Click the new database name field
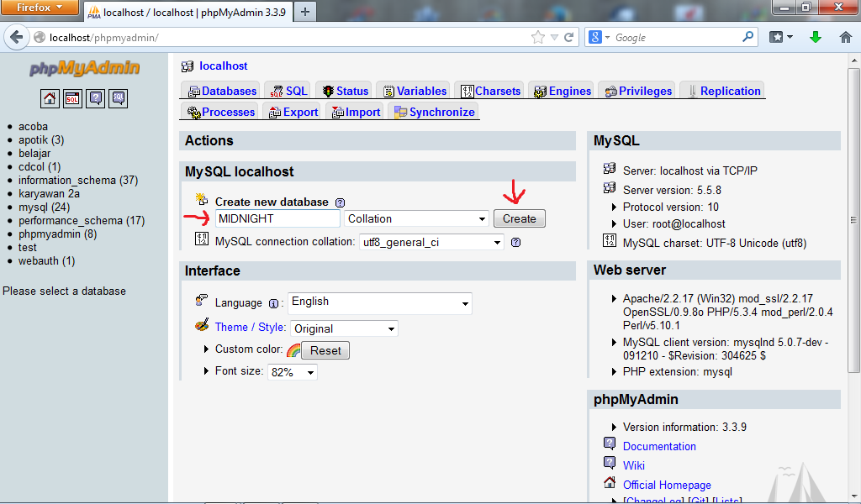The width and height of the screenshot is (861, 504). pos(277,218)
